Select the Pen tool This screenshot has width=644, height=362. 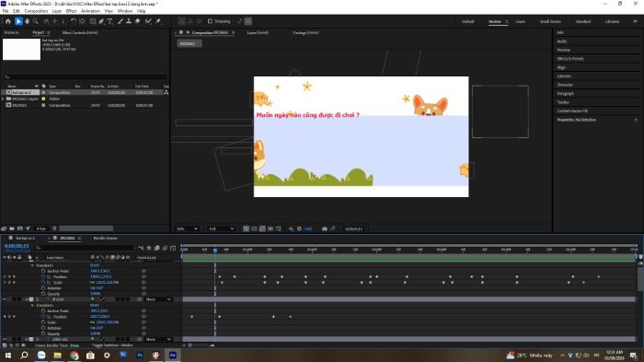(101, 21)
